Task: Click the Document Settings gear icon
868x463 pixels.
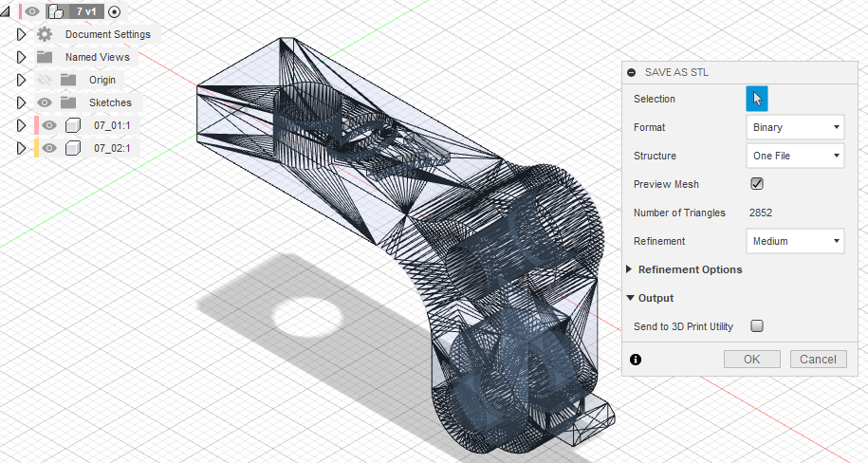Action: tap(45, 34)
